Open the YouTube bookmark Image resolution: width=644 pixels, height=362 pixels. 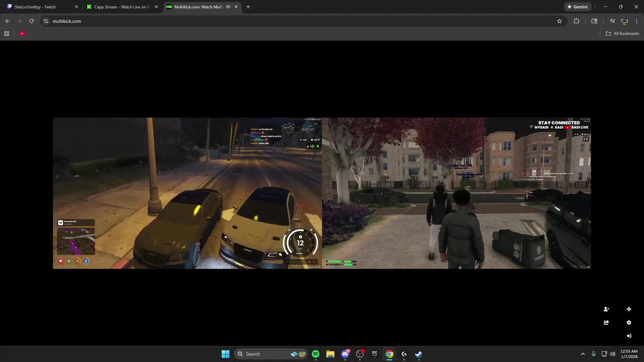pos(22,34)
